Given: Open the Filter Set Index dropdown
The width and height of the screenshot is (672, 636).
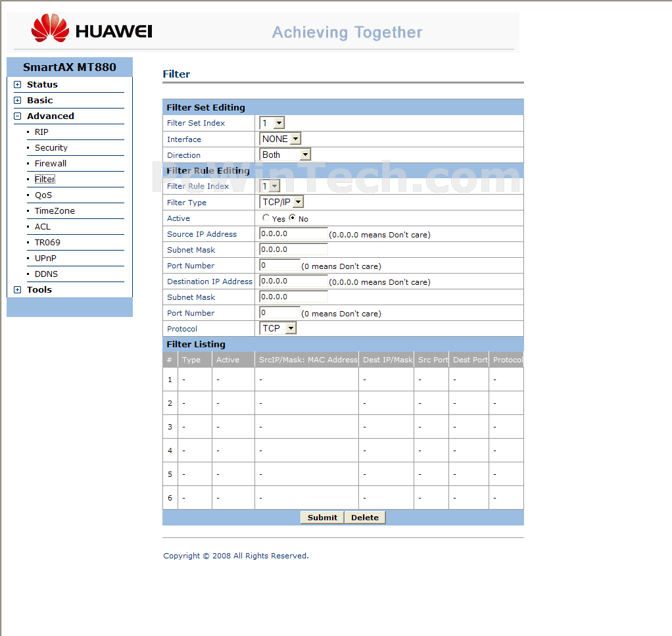Looking at the screenshot, I should tap(272, 123).
